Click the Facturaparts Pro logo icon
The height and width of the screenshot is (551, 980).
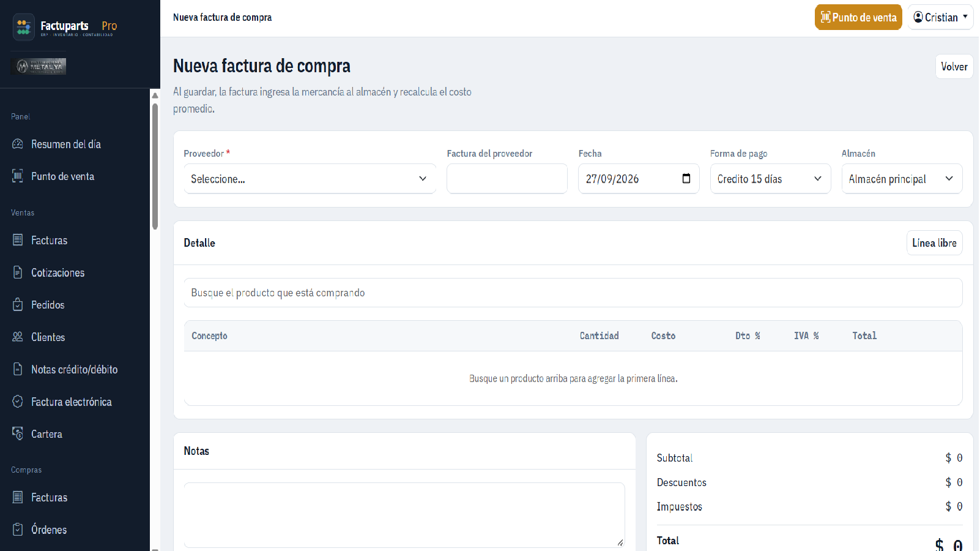tap(24, 27)
